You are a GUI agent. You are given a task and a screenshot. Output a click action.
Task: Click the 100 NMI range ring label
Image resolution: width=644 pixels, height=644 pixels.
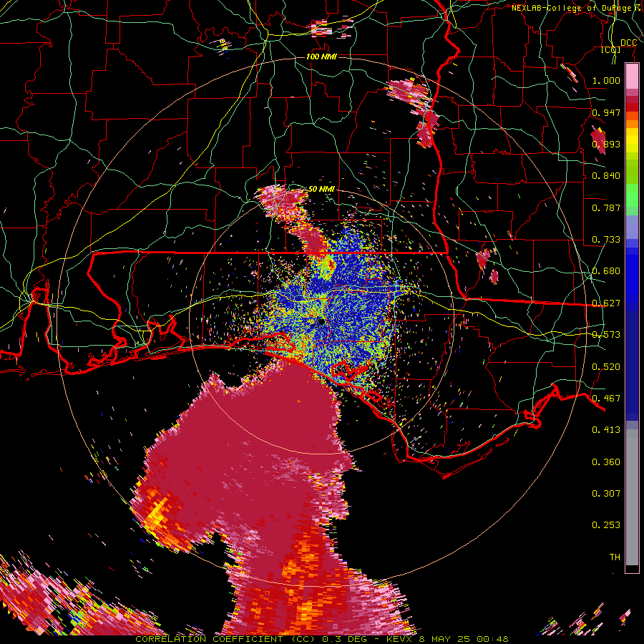(x=321, y=57)
